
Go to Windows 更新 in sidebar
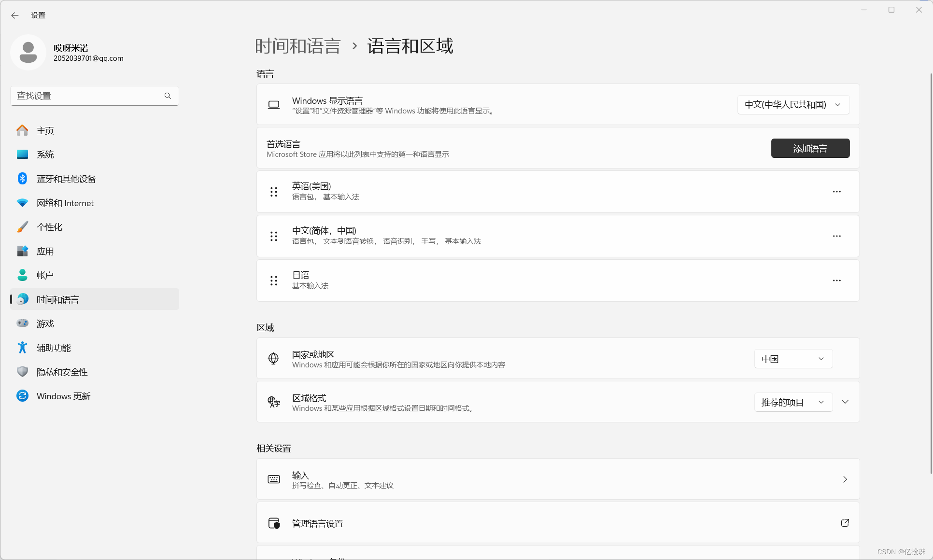(63, 396)
